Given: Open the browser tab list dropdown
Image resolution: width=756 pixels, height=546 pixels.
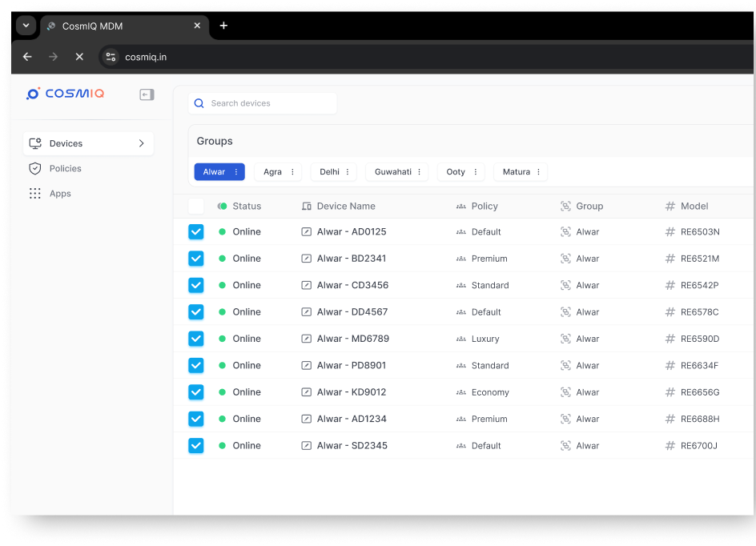Looking at the screenshot, I should click(26, 26).
